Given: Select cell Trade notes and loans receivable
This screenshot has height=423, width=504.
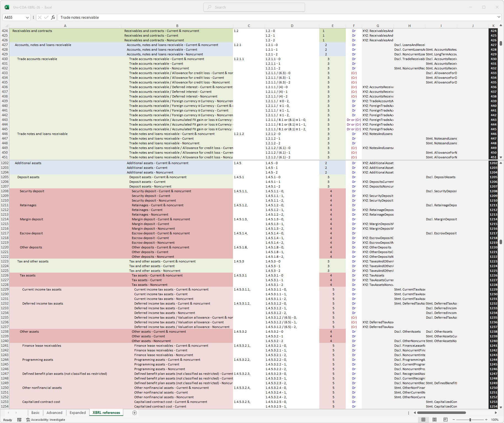Looking at the screenshot, I should pyautogui.click(x=65, y=134).
